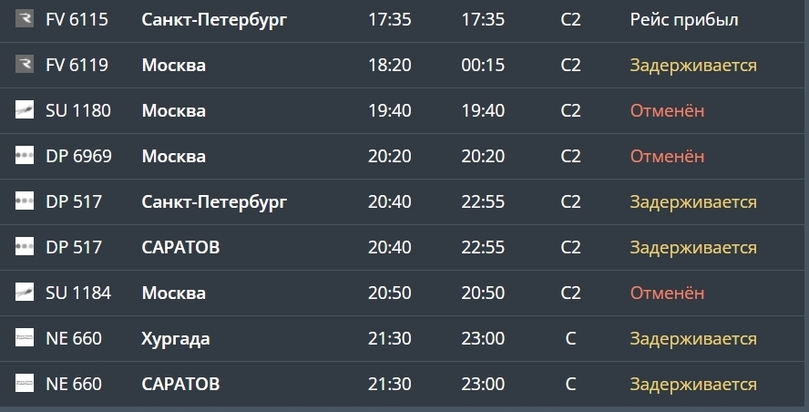Click the airline logo for NE 660 САРАТОВ

coord(25,384)
